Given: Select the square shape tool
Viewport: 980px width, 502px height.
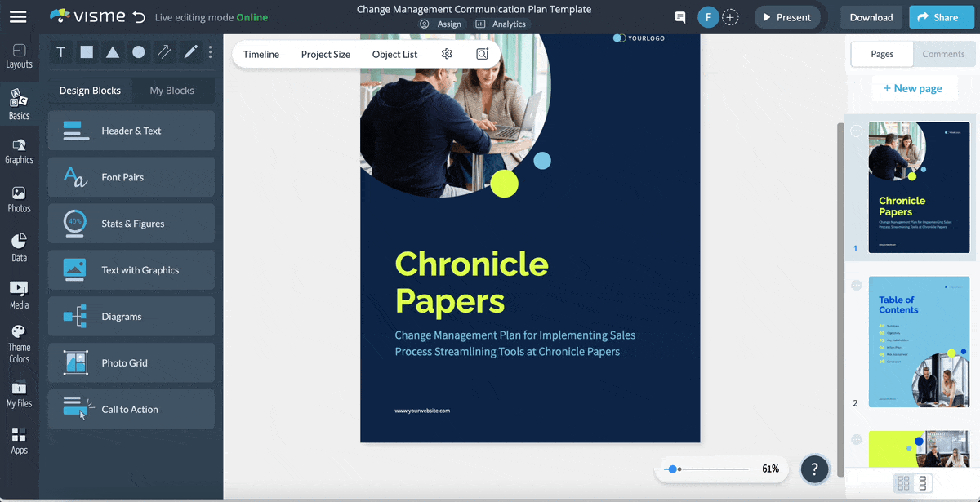Looking at the screenshot, I should pyautogui.click(x=87, y=51).
